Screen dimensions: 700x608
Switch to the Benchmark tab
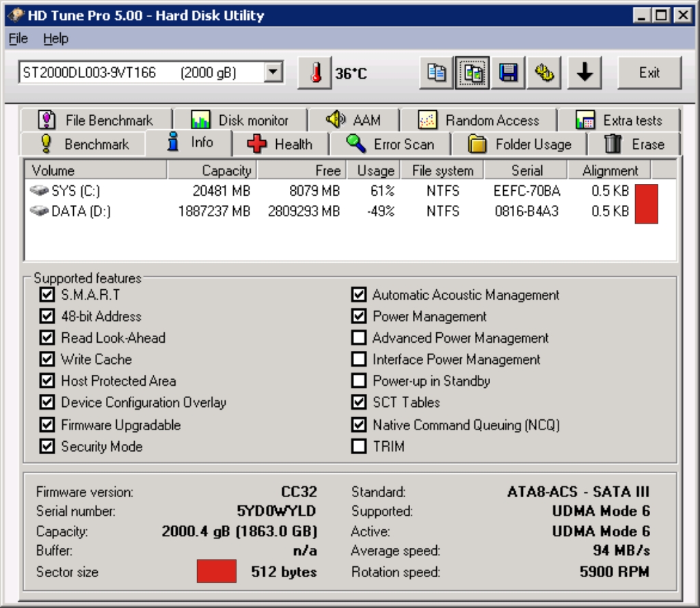click(83, 144)
